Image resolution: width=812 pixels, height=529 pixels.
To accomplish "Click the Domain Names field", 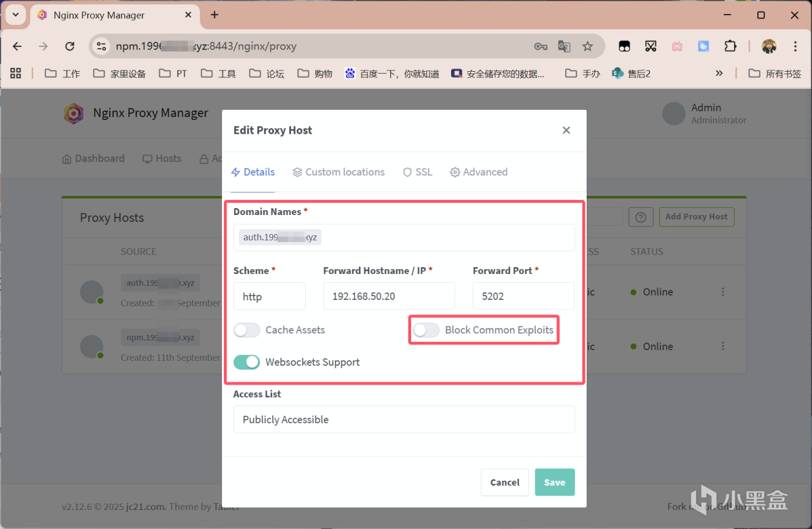I will [404, 237].
